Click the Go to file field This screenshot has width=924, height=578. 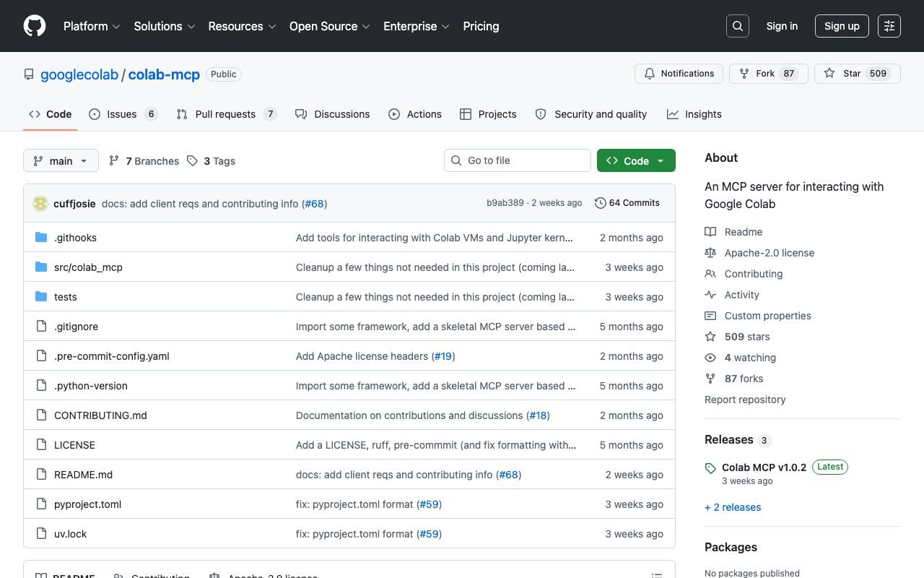[x=517, y=160]
